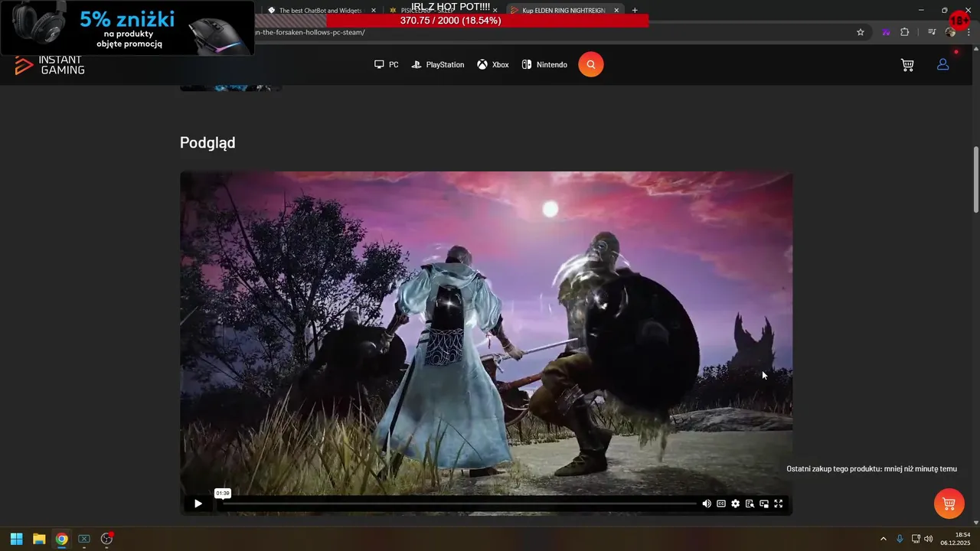980x551 pixels.
Task: Select the Nintendo platform menu
Action: (x=544, y=65)
